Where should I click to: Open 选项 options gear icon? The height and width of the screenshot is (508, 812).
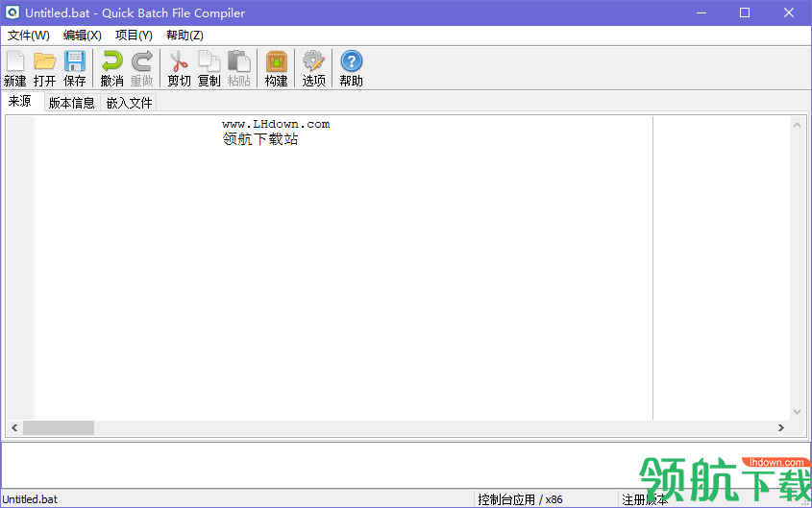[x=314, y=68]
